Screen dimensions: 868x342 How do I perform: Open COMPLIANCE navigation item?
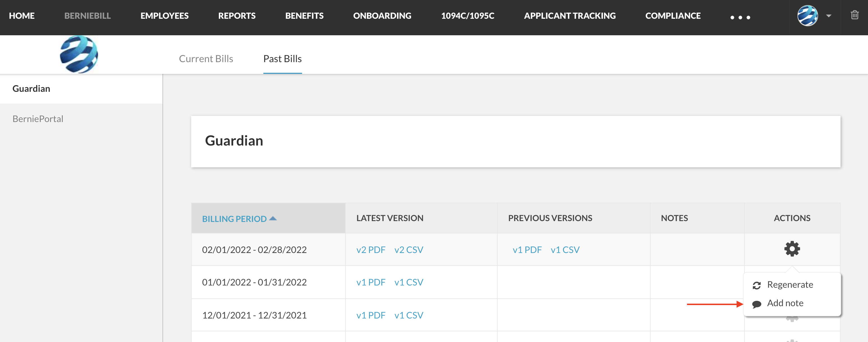tap(673, 16)
